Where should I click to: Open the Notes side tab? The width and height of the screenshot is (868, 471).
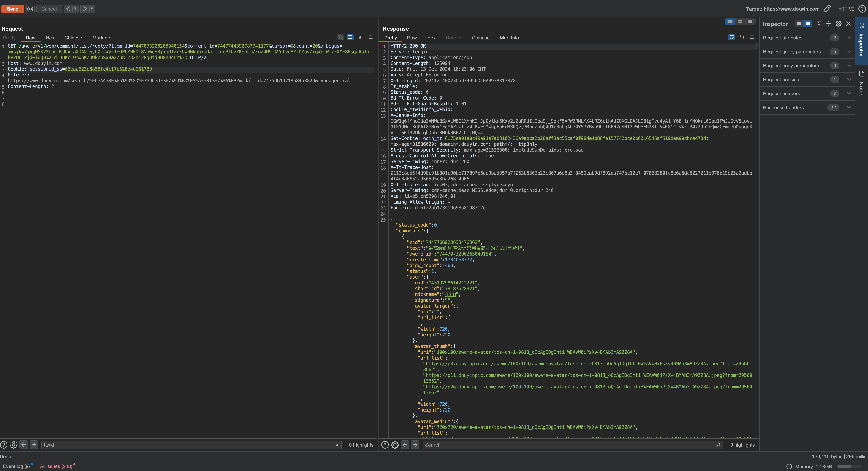[x=862, y=84]
